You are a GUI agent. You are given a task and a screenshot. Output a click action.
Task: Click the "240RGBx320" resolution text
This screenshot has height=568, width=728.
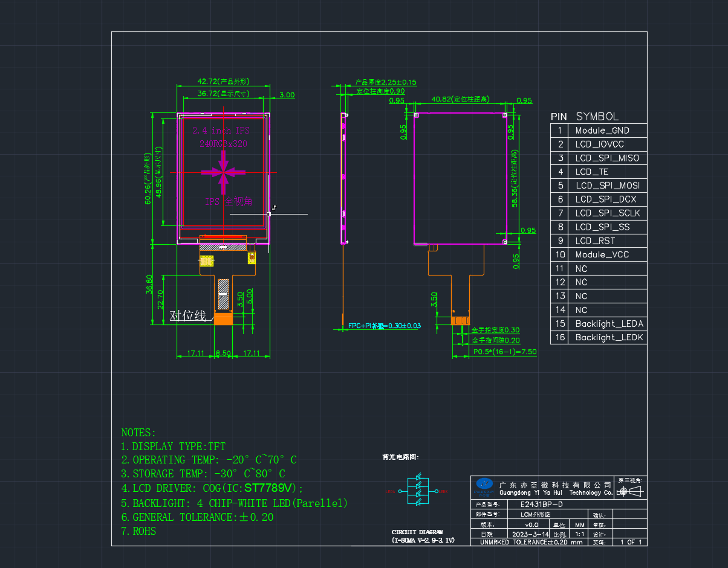point(223,144)
